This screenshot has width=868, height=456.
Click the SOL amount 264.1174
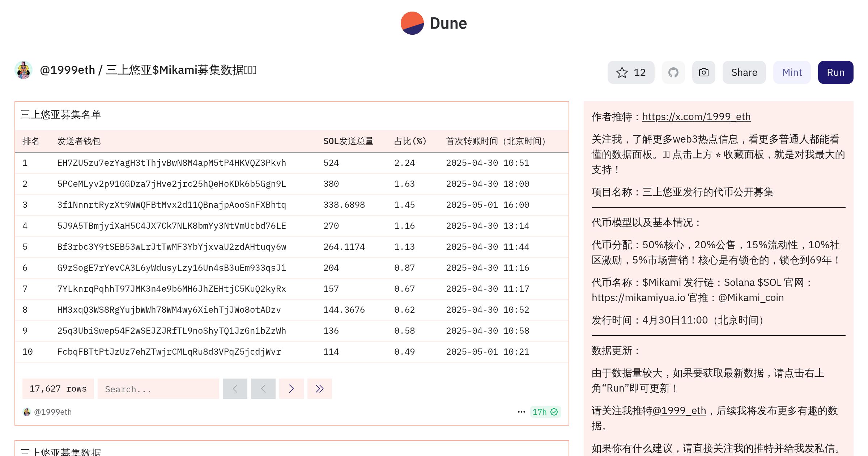tap(344, 247)
